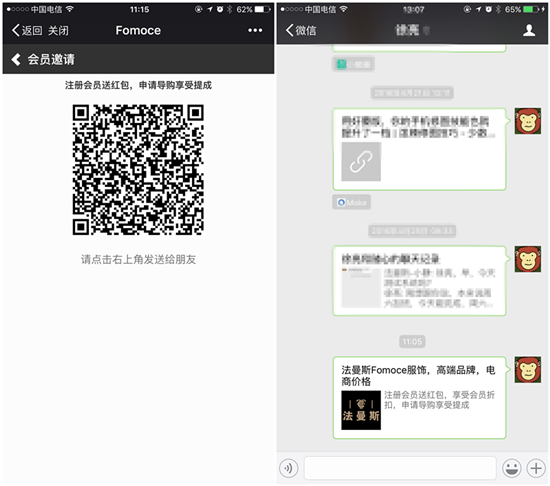Image resolution: width=550 pixels, height=486 pixels.
Task: Tap monkey avatar beside the gray link card
Action: point(528,121)
